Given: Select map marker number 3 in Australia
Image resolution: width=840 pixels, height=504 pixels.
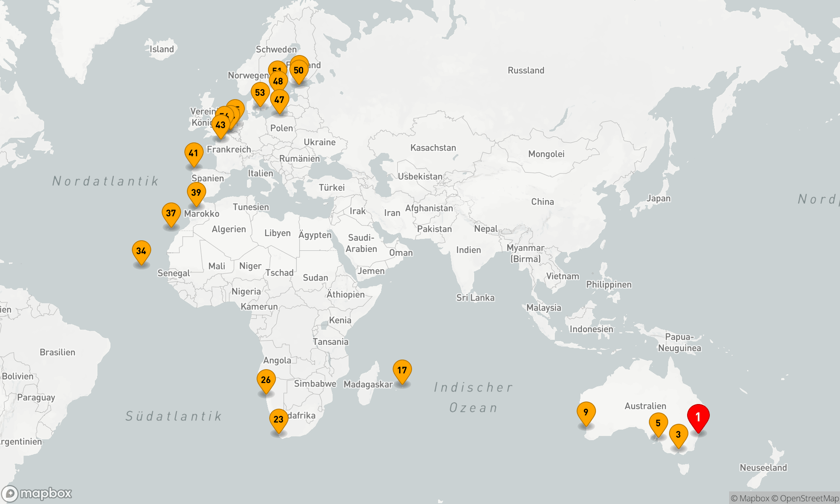Looking at the screenshot, I should [x=678, y=434].
